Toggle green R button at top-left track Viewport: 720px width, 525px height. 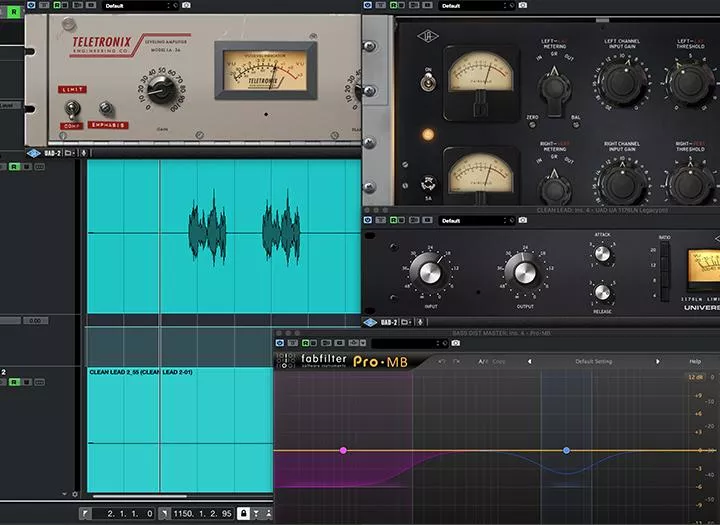click(14, 11)
